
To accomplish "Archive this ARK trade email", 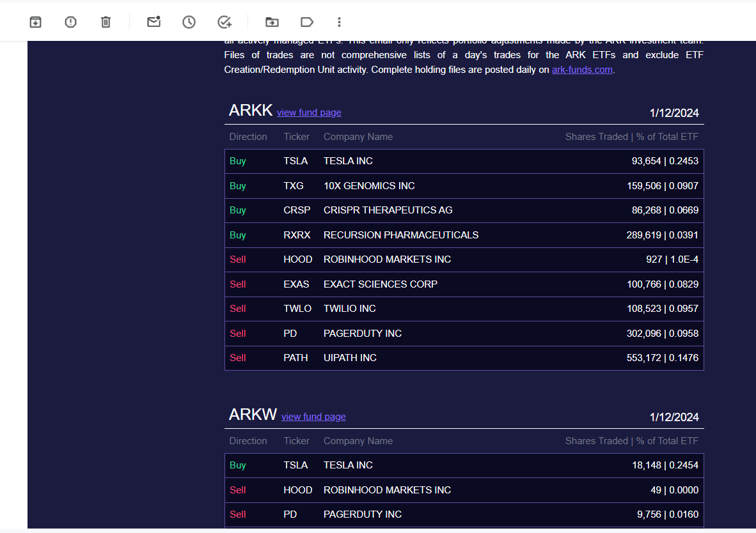I will tap(35, 22).
